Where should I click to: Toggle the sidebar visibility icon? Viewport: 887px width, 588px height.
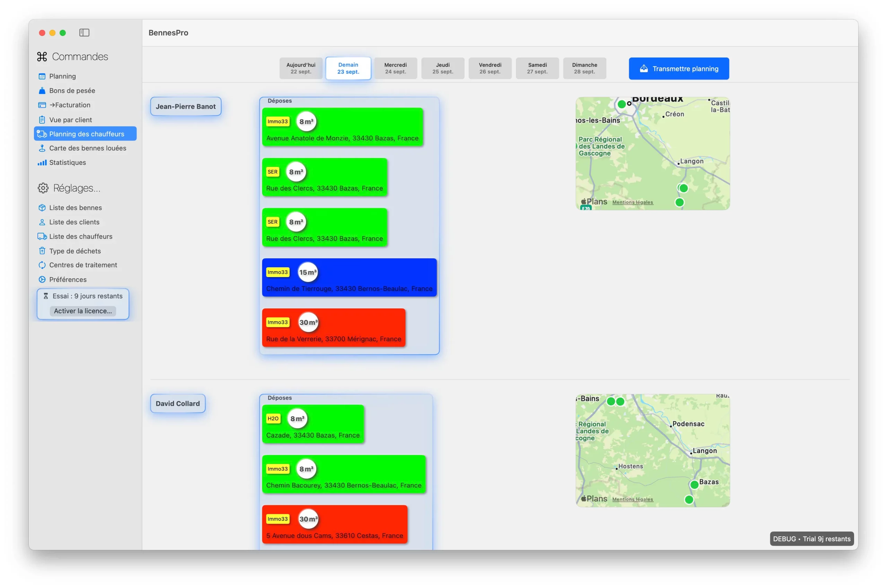[84, 33]
